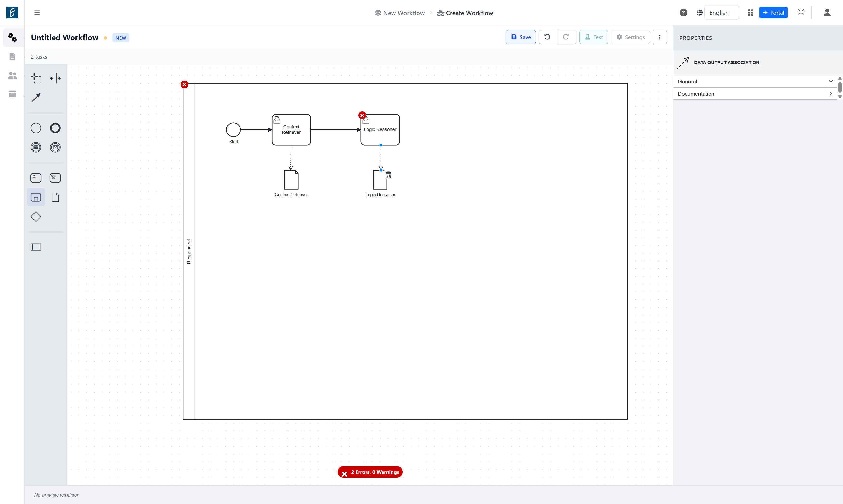This screenshot has height=504, width=843.
Task: Activate the space tool in palette
Action: pos(55,78)
